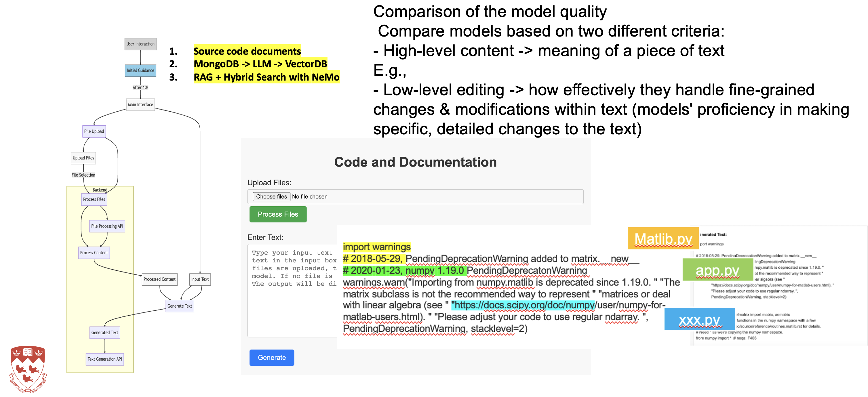Click the Main Interface node

[x=140, y=105]
